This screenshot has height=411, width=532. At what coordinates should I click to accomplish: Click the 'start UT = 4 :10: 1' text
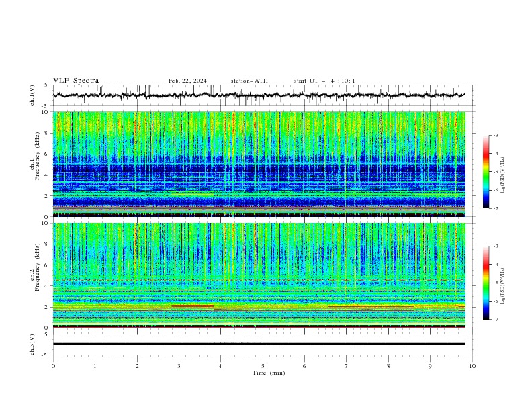pyautogui.click(x=324, y=81)
